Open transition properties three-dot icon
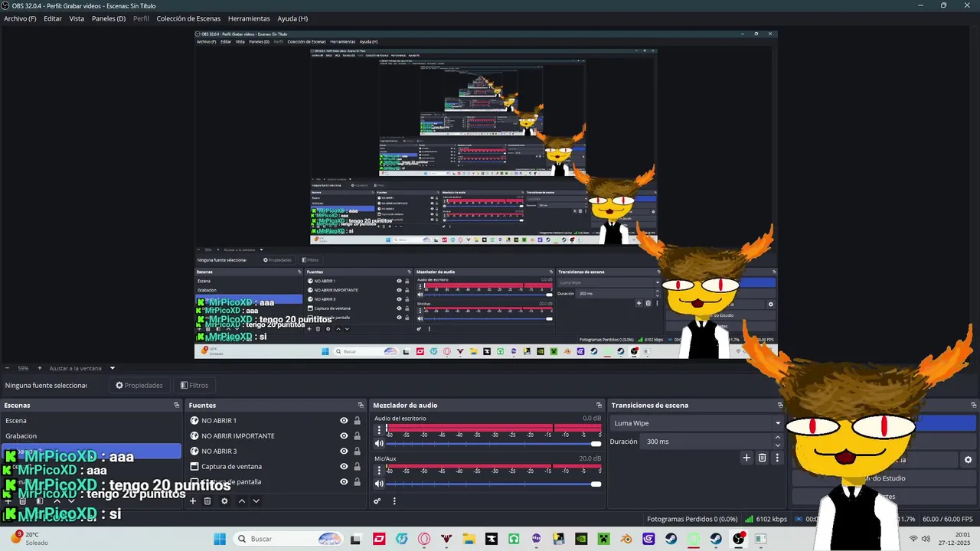Image resolution: width=980 pixels, height=551 pixels. click(x=777, y=458)
